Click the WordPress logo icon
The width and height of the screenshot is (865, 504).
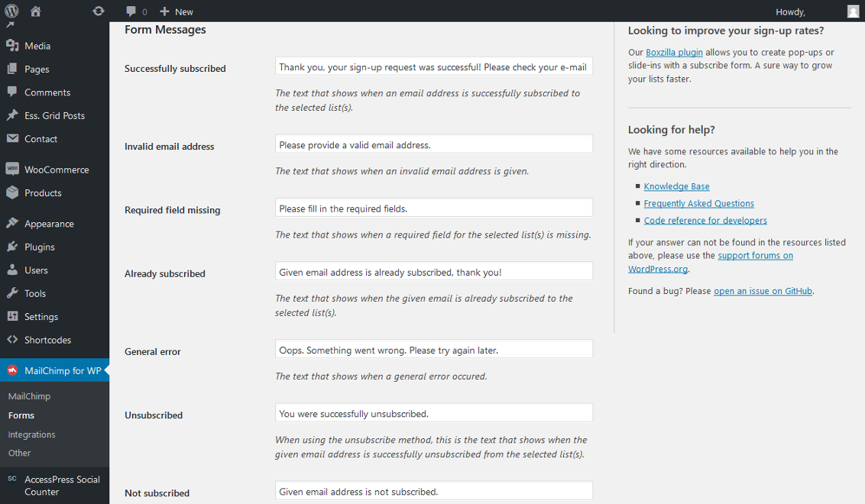11,11
